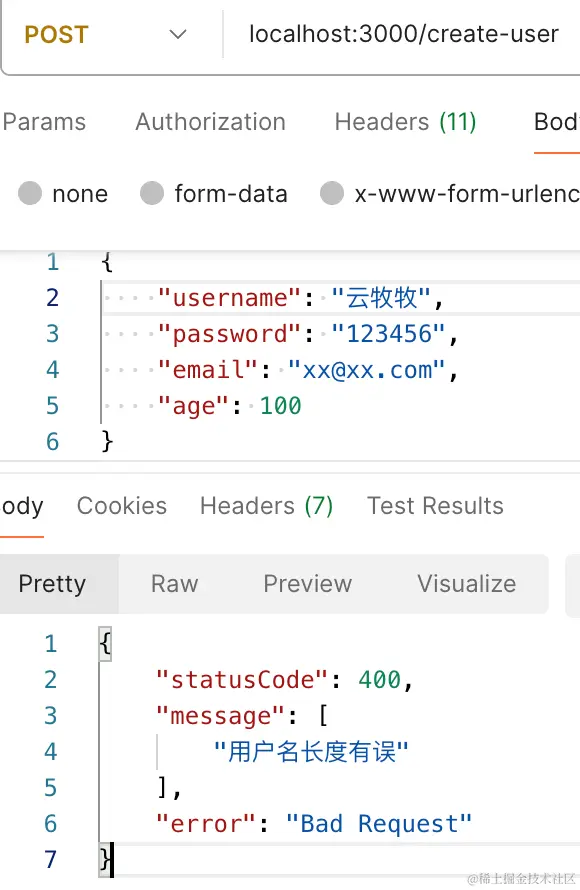The image size is (580, 890).
Task: View the Test Results tab
Action: [435, 506]
